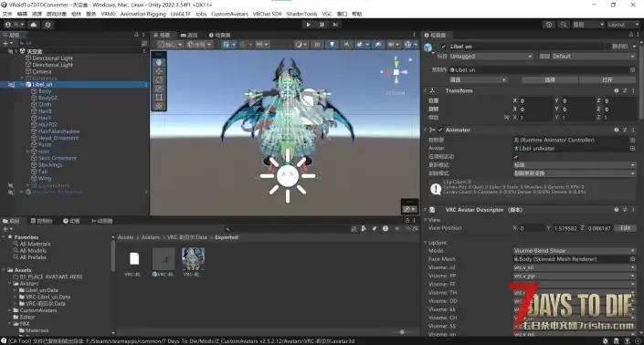Image resolution: width=644 pixels, height=345 pixels.
Task: Click the global search magnifier icon
Action: click(x=564, y=25)
